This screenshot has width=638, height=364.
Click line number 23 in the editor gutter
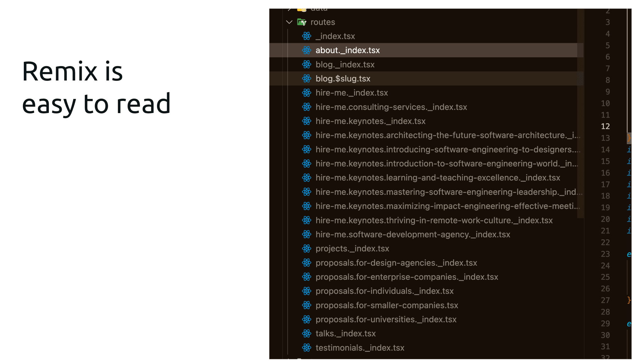click(605, 254)
